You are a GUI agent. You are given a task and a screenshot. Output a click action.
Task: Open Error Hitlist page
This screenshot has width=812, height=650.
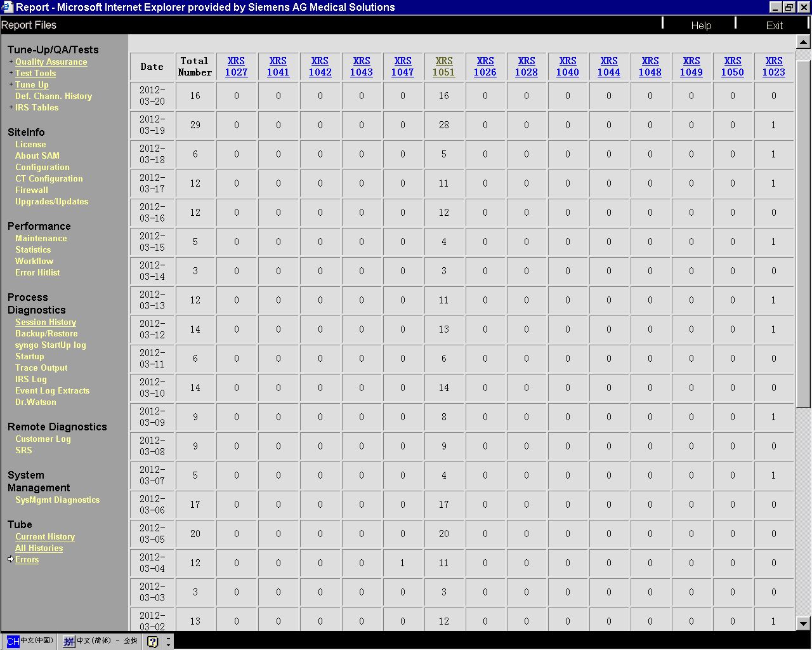pos(37,273)
